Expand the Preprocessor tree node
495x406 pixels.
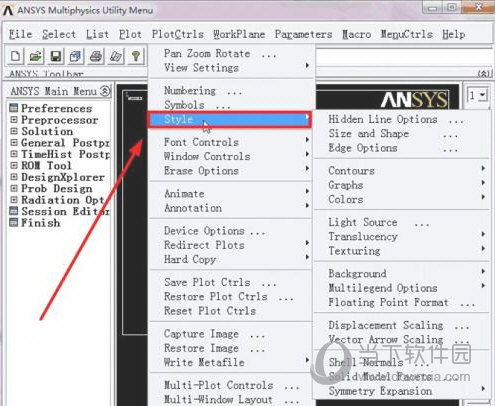pyautogui.click(x=14, y=119)
